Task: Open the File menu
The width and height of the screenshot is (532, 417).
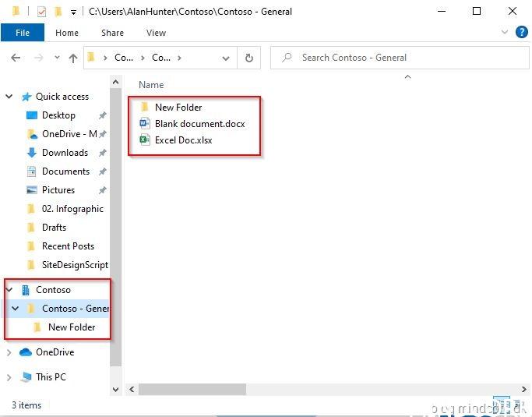Action: [x=23, y=33]
